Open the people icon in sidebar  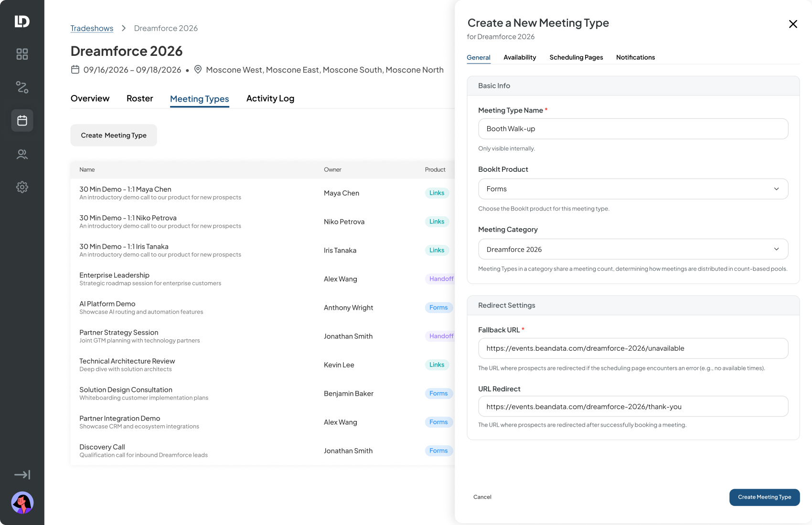coord(22,154)
